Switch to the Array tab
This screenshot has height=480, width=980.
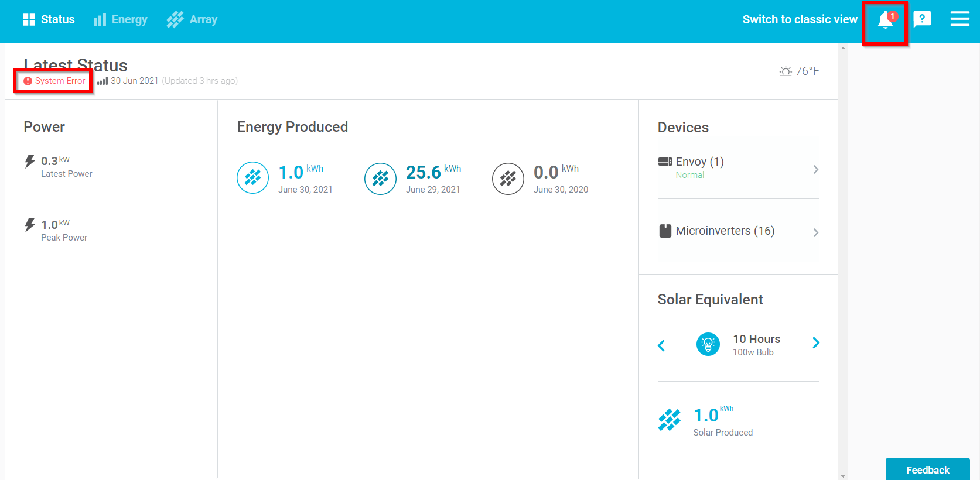point(192,20)
